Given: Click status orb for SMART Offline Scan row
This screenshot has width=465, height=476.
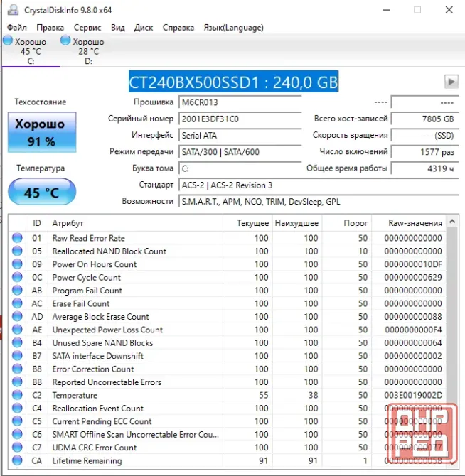Looking at the screenshot, I should pyautogui.click(x=17, y=434).
